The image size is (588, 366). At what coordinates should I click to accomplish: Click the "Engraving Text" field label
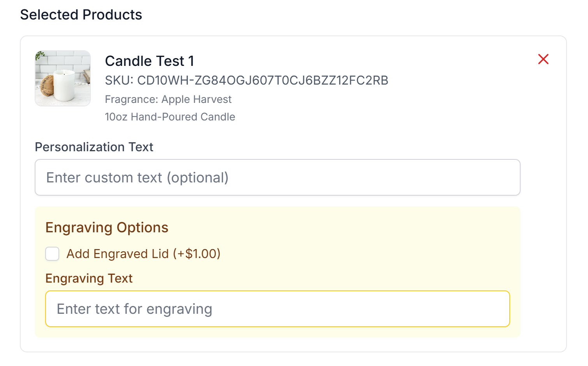click(89, 278)
